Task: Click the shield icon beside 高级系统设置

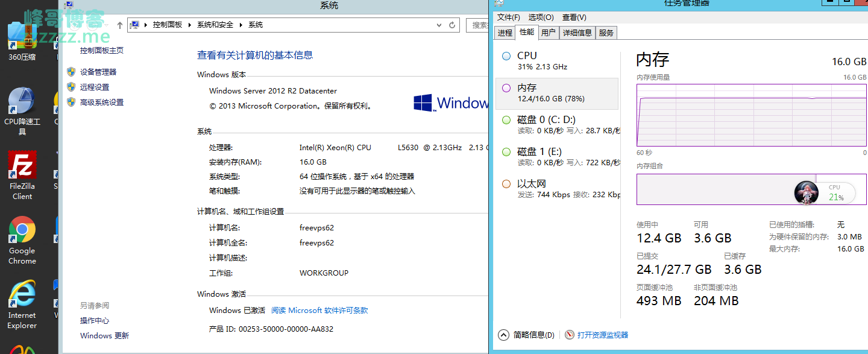Action: click(71, 102)
